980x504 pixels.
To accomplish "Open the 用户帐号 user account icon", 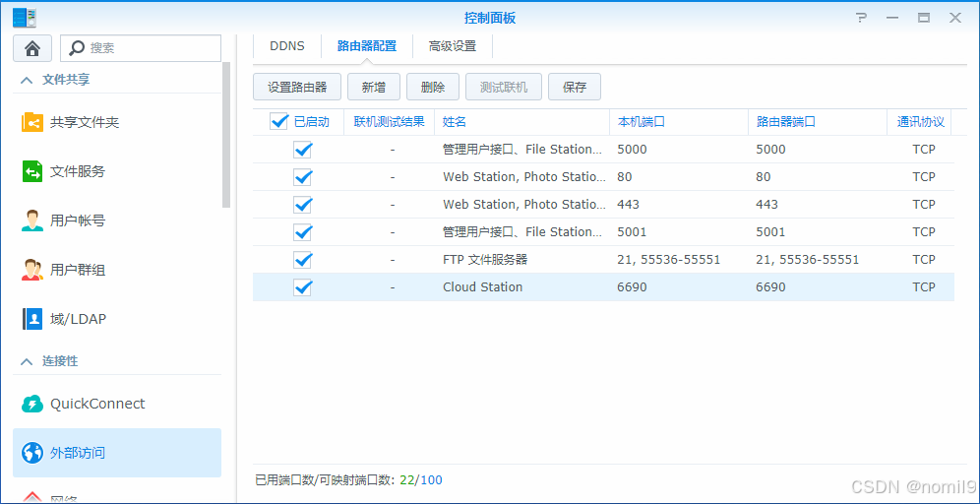I will (x=32, y=220).
